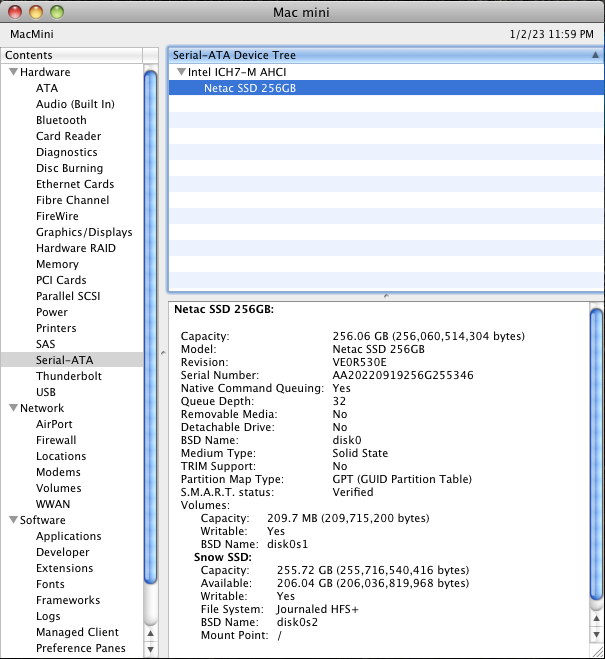Open Frameworks entry
Image resolution: width=605 pixels, height=659 pixels.
tap(68, 600)
